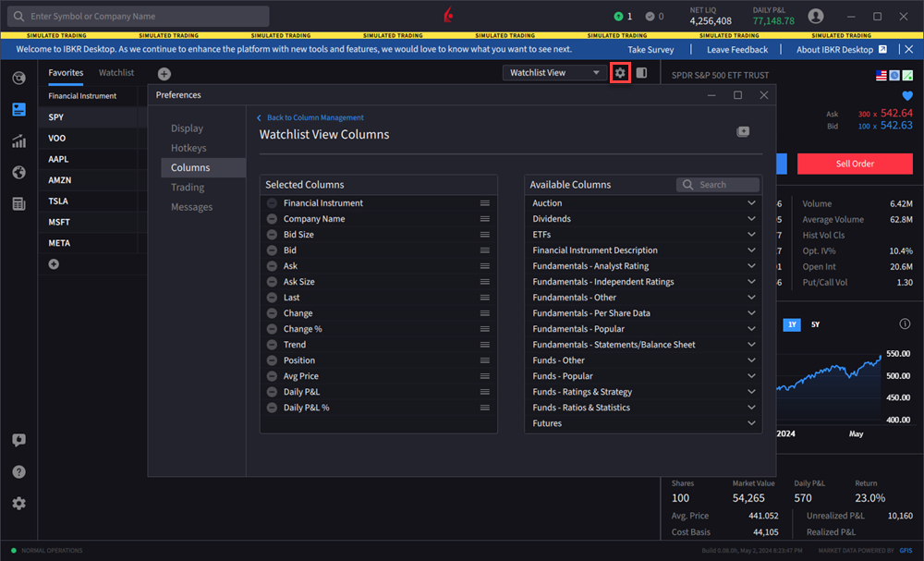Click the chart info icon
The width and height of the screenshot is (924, 561).
pyautogui.click(x=905, y=323)
